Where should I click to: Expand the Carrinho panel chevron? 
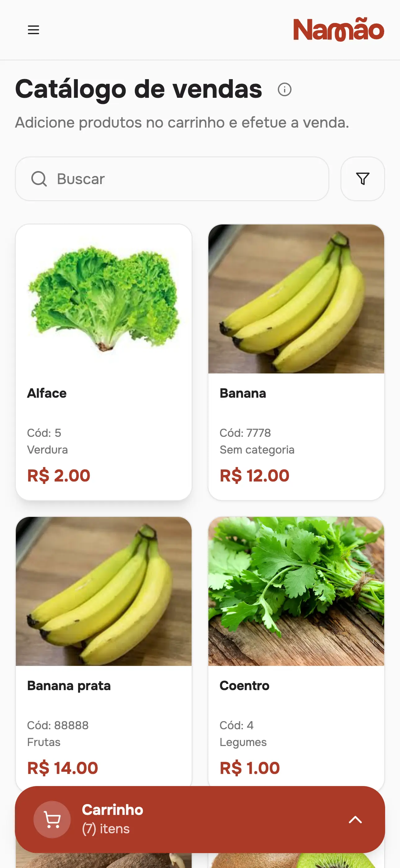click(x=355, y=820)
